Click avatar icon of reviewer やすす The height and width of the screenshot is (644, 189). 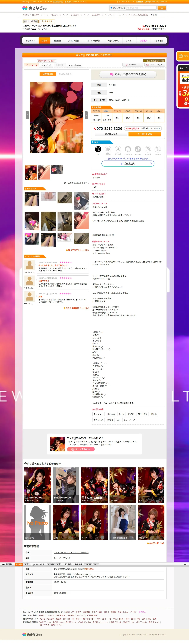tap(29, 265)
